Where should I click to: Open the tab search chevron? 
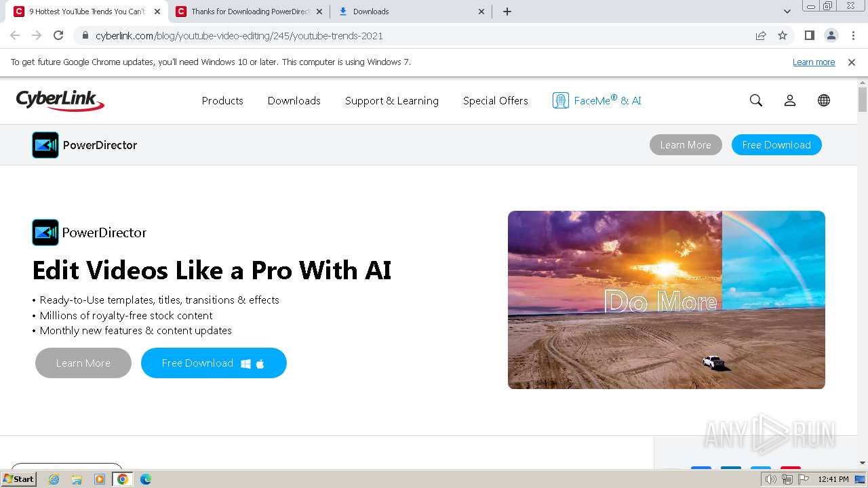point(787,12)
